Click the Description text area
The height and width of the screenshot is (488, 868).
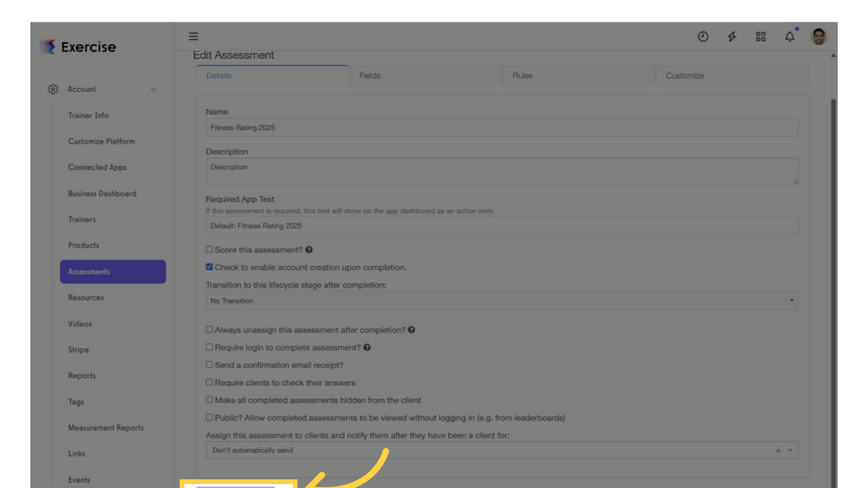pyautogui.click(x=502, y=171)
